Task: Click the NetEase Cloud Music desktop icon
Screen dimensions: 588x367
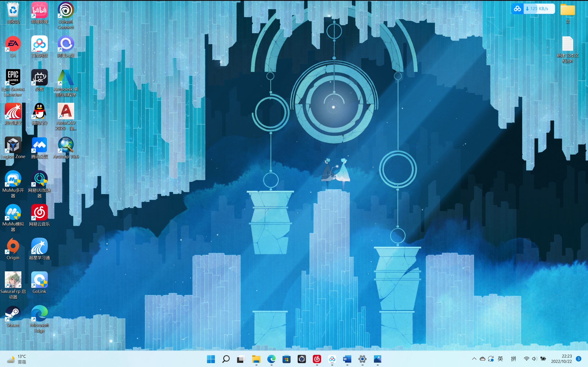Action: click(39, 213)
